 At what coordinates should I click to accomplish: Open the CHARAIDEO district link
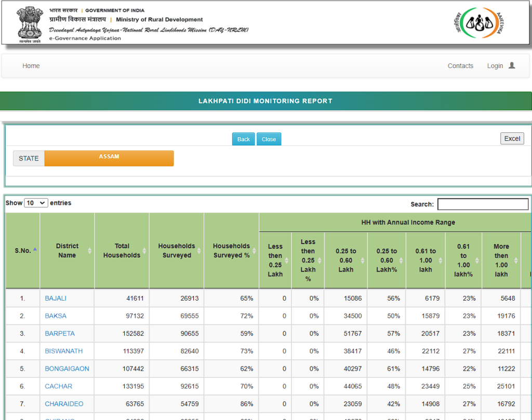[x=64, y=404]
